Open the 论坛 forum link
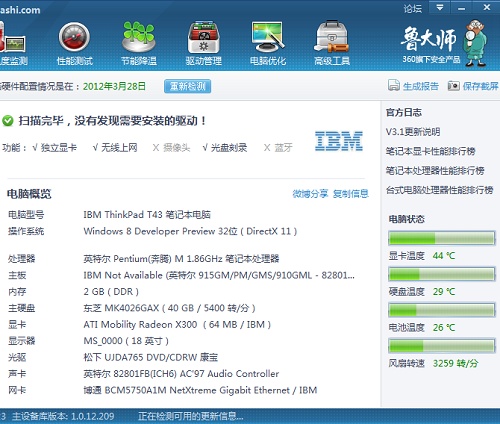The width and height of the screenshot is (500, 424). (x=413, y=8)
